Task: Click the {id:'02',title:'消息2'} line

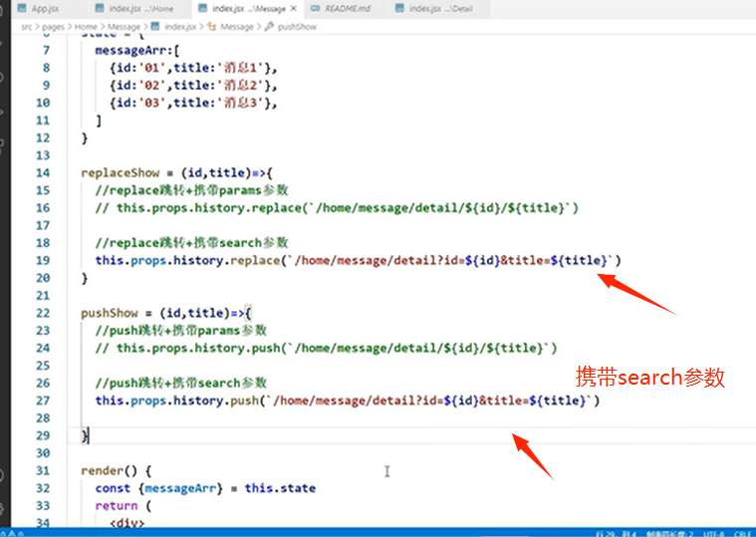Action: pyautogui.click(x=193, y=86)
